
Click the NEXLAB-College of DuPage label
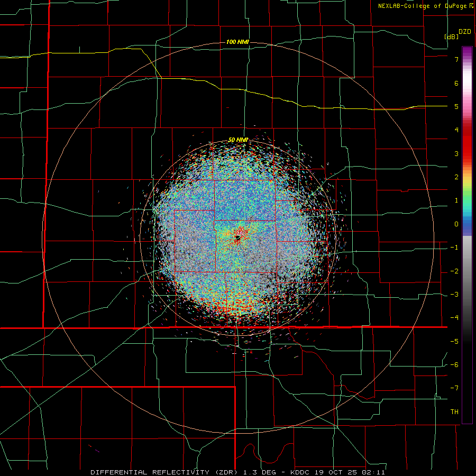423,6
